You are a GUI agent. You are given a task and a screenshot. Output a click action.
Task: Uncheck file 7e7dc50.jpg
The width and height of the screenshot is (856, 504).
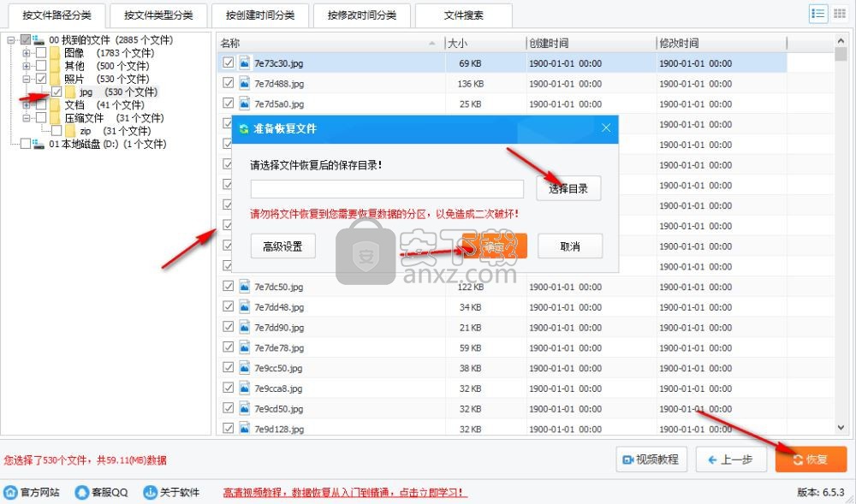click(x=229, y=287)
